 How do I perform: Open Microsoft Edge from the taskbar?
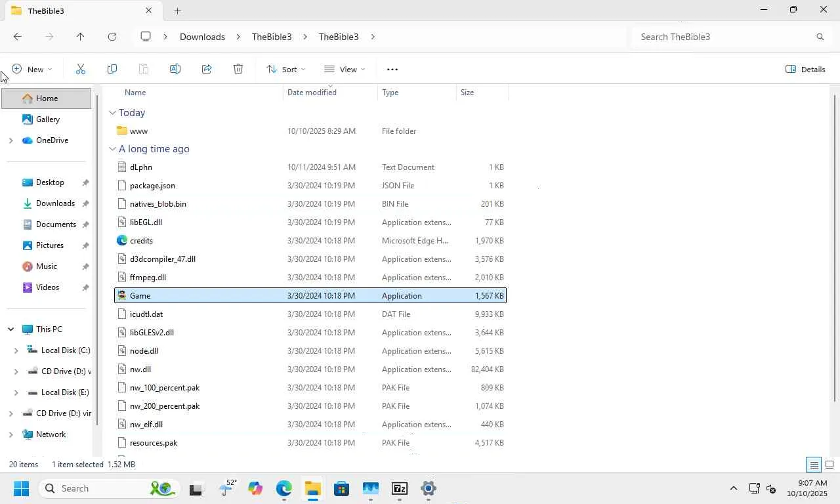[x=284, y=488]
